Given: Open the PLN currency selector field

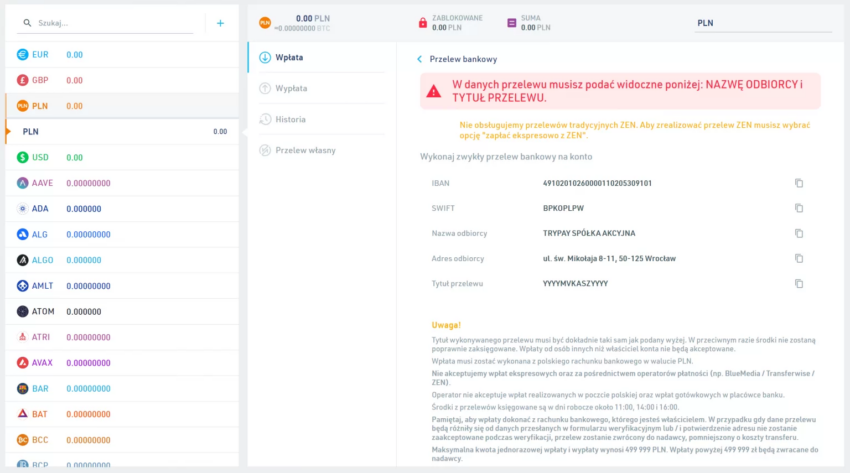Looking at the screenshot, I should coord(763,23).
